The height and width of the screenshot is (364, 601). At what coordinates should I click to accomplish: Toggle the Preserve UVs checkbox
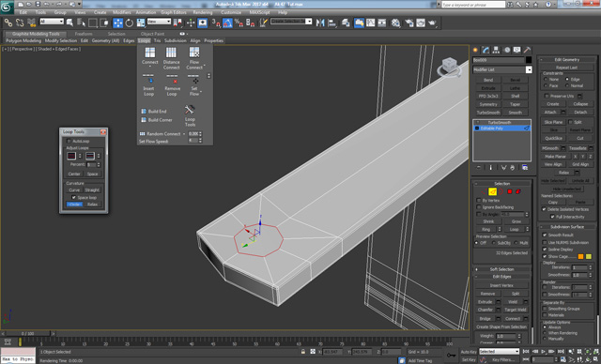547,96
